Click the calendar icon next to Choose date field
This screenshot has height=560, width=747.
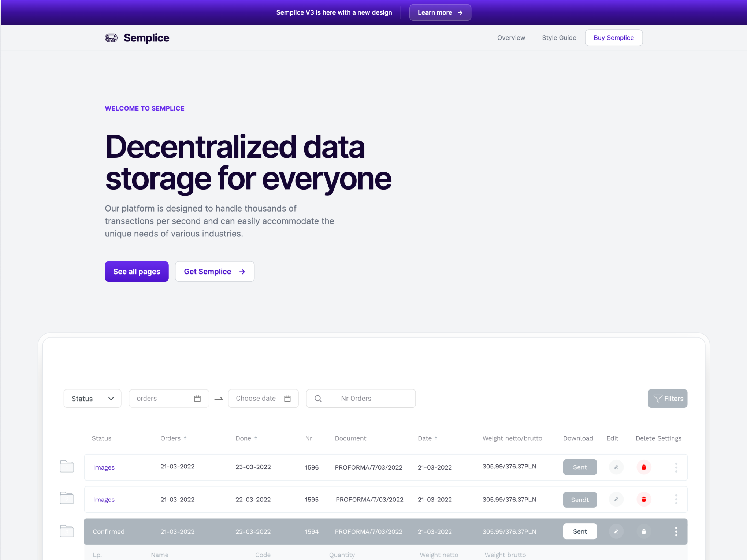288,398
